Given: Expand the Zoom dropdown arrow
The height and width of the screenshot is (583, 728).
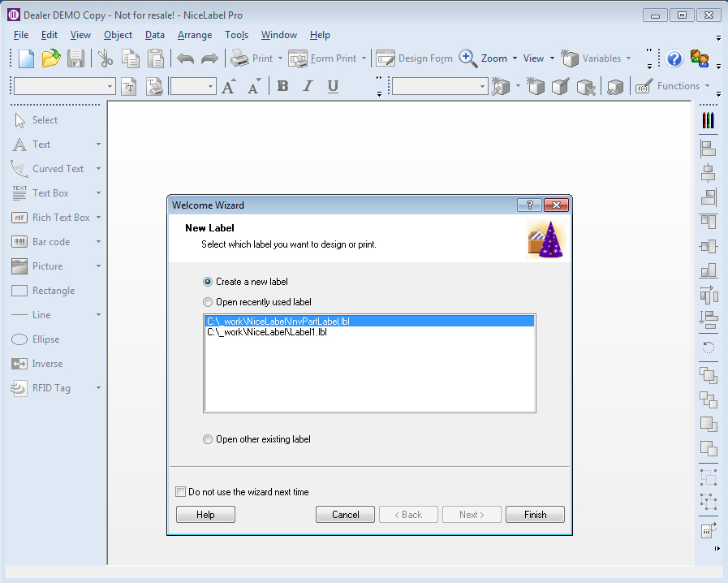Looking at the screenshot, I should pos(515,58).
